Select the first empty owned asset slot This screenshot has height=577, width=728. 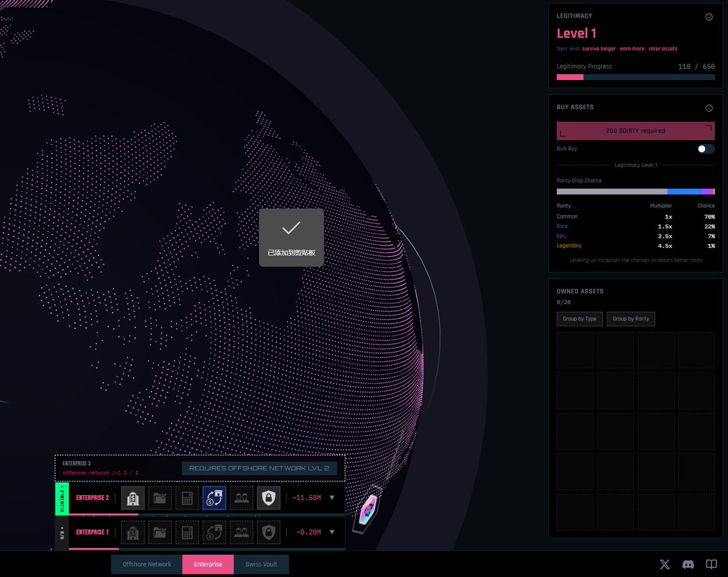575,350
